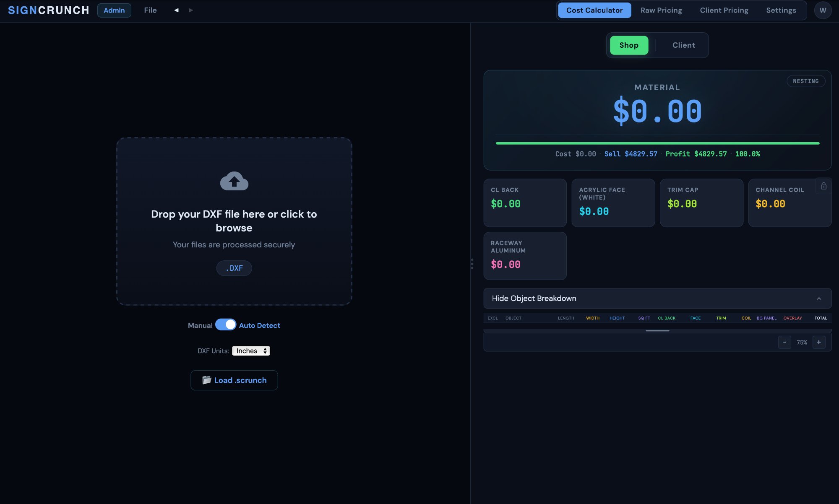Zoom in breakdown table with plus
839x504 pixels.
[818, 342]
